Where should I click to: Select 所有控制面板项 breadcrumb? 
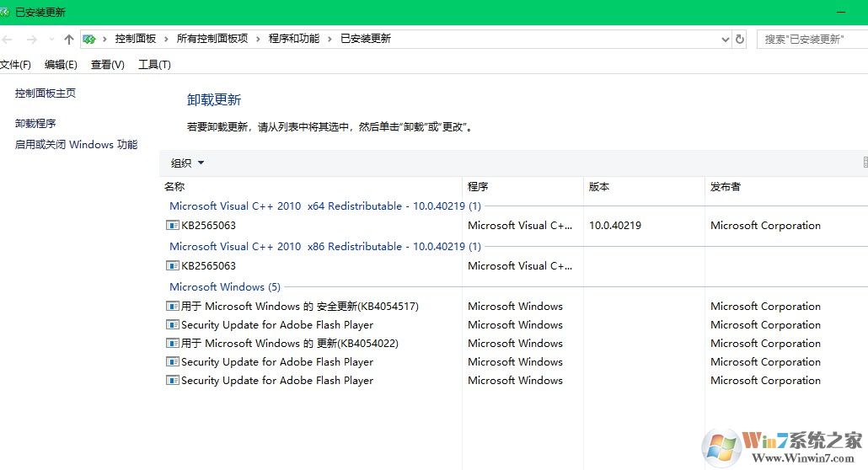tap(212, 39)
